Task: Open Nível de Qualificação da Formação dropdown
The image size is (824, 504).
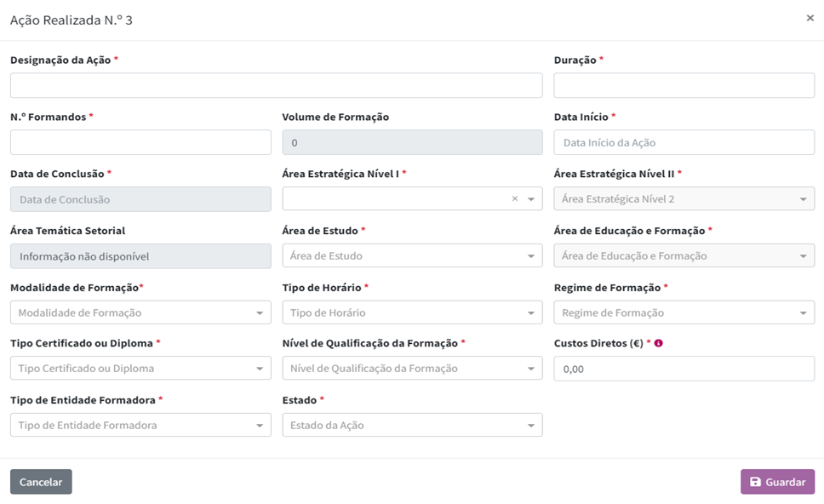Action: pos(412,369)
